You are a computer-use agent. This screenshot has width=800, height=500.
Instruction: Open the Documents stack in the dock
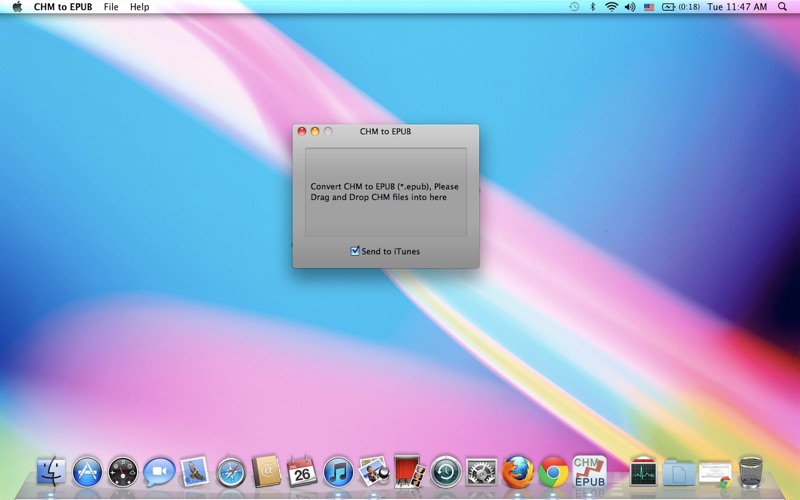(x=679, y=472)
